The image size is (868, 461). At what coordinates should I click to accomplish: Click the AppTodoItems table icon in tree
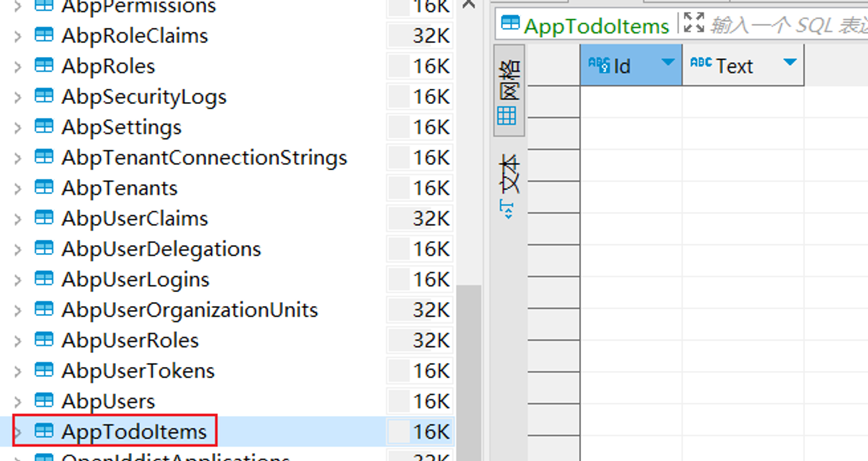point(44,432)
